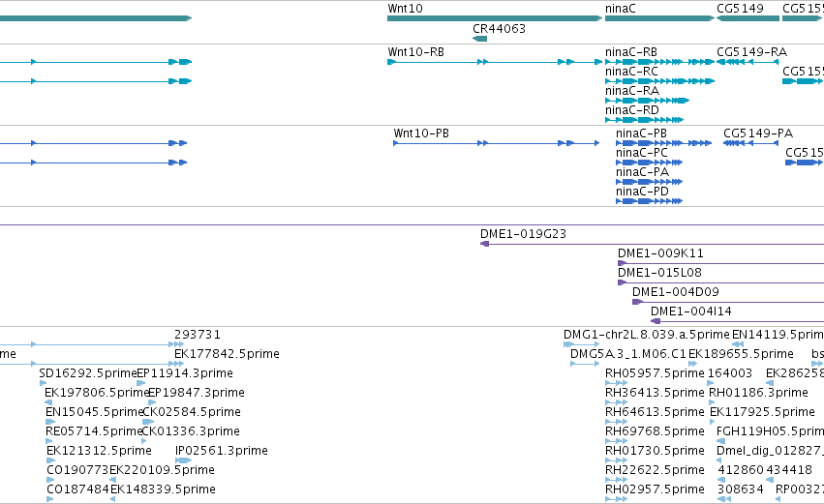
Task: Select the EK117925.5prime EST
Action: click(x=762, y=413)
